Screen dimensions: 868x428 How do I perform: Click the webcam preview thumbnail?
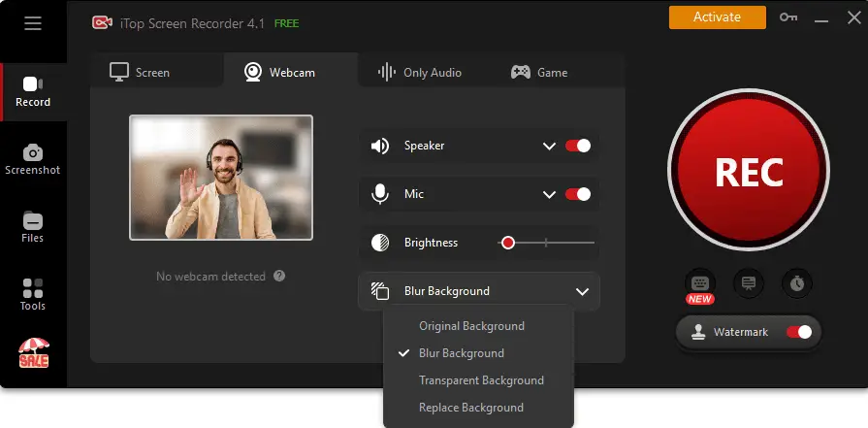221,178
